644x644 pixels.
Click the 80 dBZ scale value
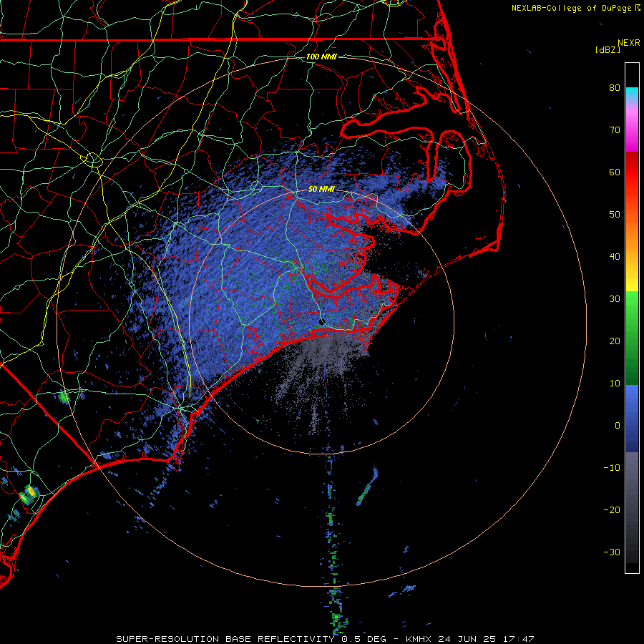[615, 87]
